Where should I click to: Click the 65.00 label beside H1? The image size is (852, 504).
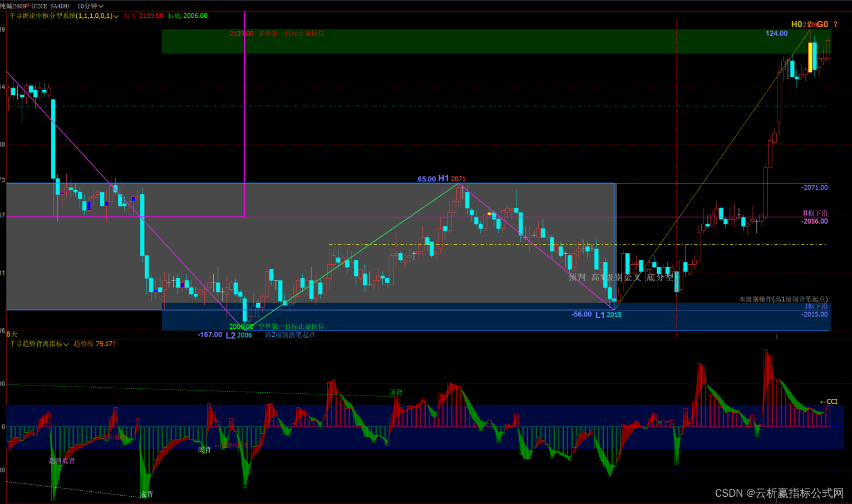click(x=427, y=179)
